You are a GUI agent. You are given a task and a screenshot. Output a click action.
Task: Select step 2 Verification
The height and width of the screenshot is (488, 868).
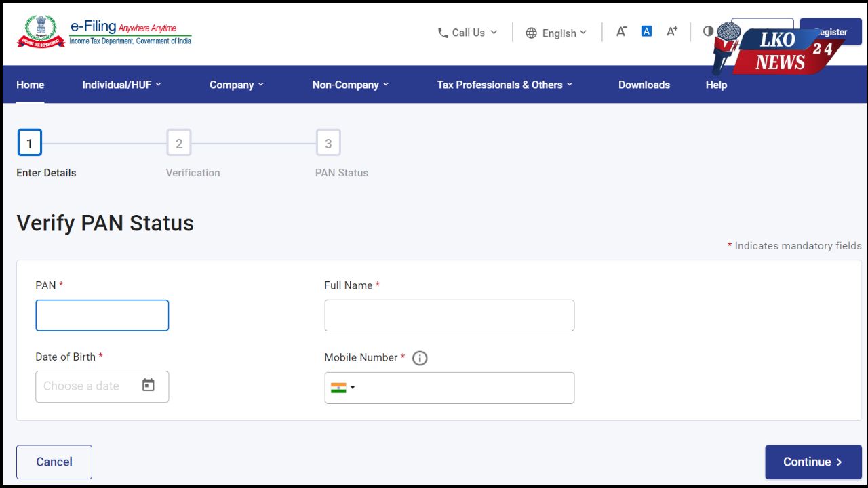[179, 143]
